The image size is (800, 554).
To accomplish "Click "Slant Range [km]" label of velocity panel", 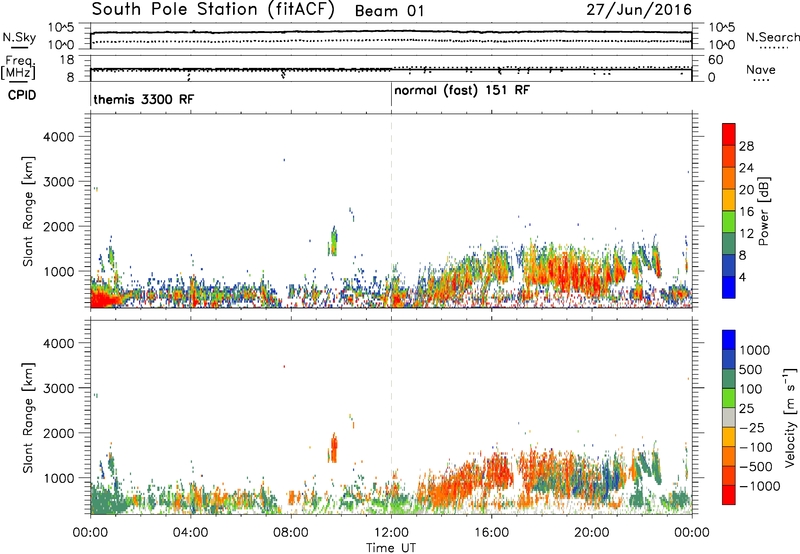I will point(28,418).
